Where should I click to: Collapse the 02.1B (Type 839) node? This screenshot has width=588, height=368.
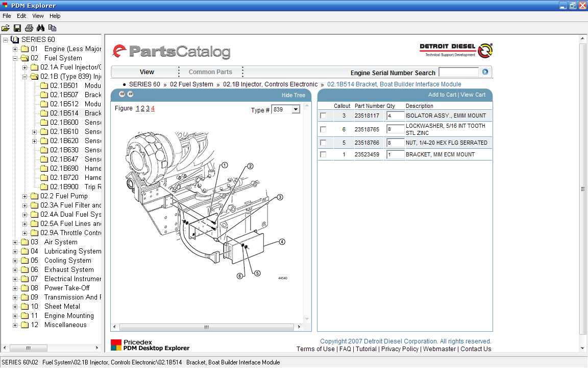click(x=24, y=77)
